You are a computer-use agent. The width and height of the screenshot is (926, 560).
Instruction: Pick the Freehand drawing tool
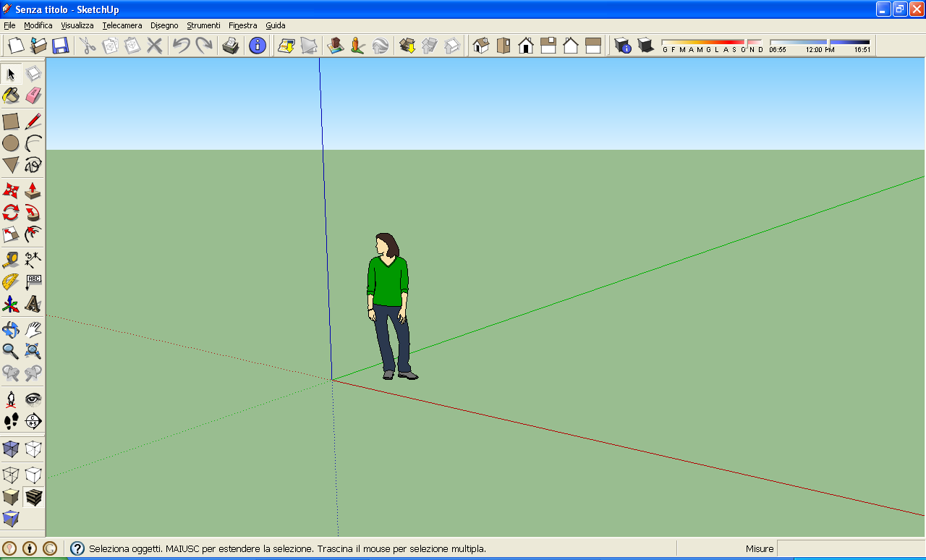click(x=33, y=165)
